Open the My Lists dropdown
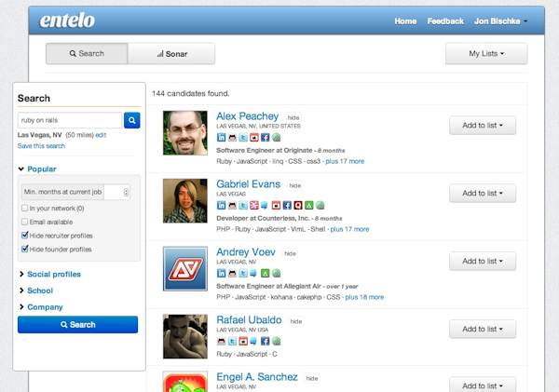This screenshot has height=392, width=559. [486, 53]
